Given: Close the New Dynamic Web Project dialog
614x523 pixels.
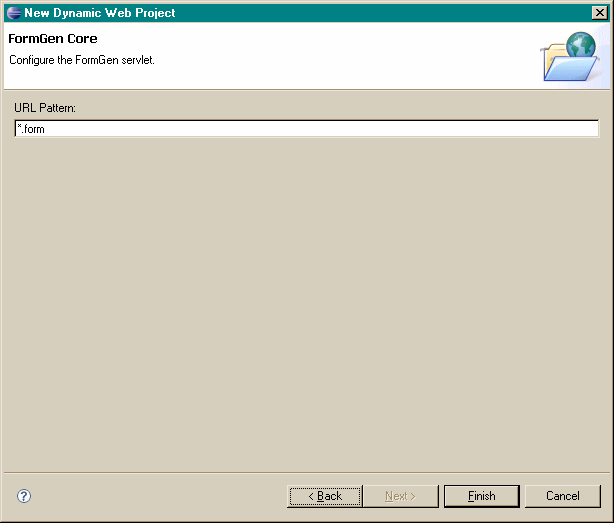Looking at the screenshot, I should pyautogui.click(x=598, y=13).
